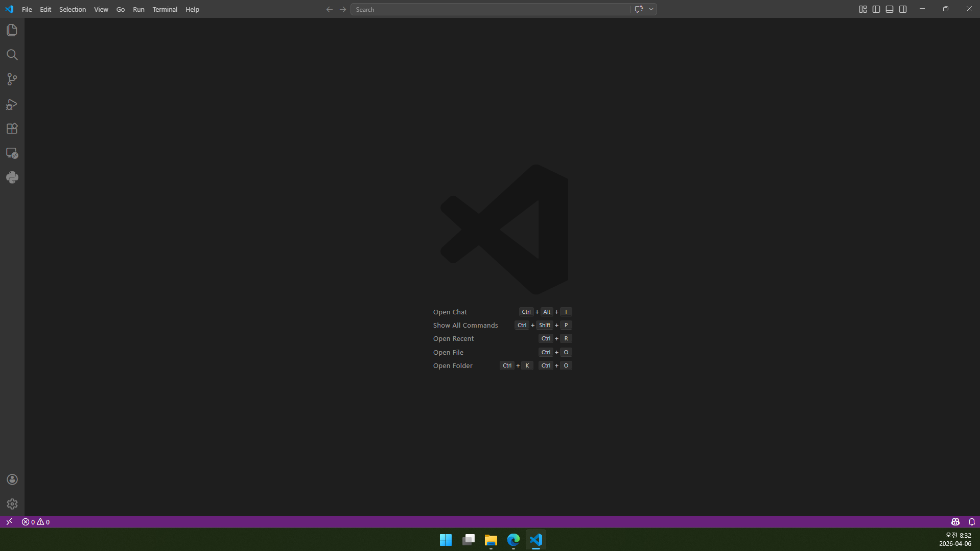
Task: Click the Open Folder label
Action: [x=453, y=365]
